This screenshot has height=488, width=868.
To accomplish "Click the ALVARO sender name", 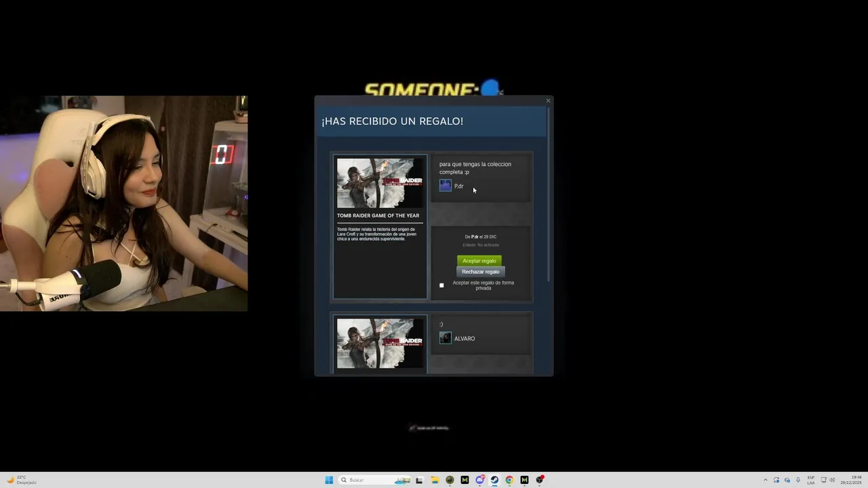I will click(x=465, y=338).
